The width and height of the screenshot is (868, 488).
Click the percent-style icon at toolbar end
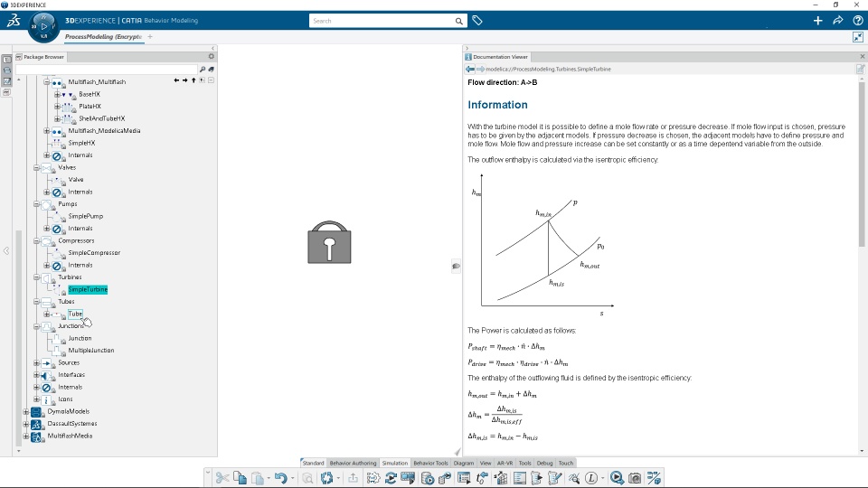coord(654,477)
